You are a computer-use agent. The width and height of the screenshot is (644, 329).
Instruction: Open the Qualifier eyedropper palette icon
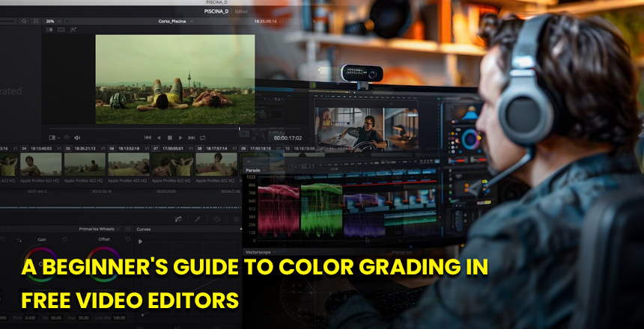click(197, 220)
